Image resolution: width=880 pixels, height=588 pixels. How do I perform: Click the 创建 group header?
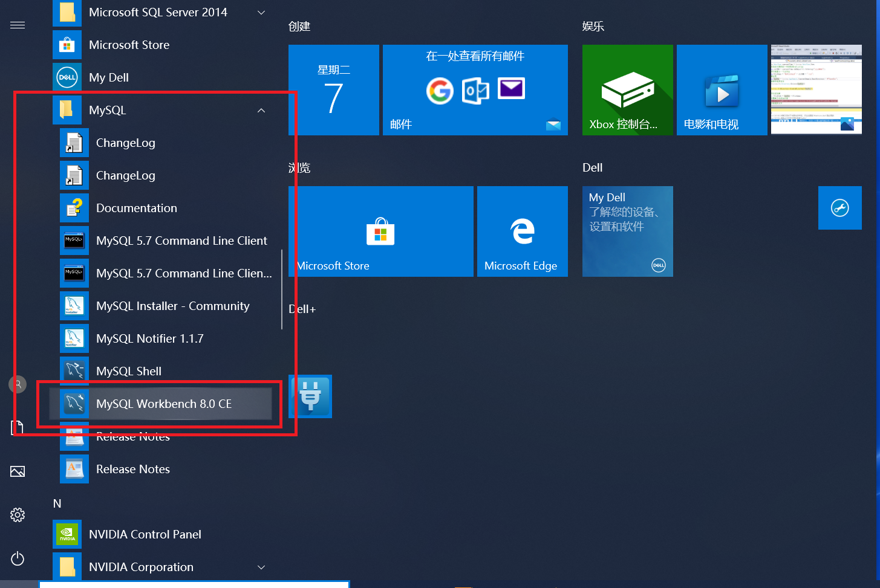pos(299,26)
